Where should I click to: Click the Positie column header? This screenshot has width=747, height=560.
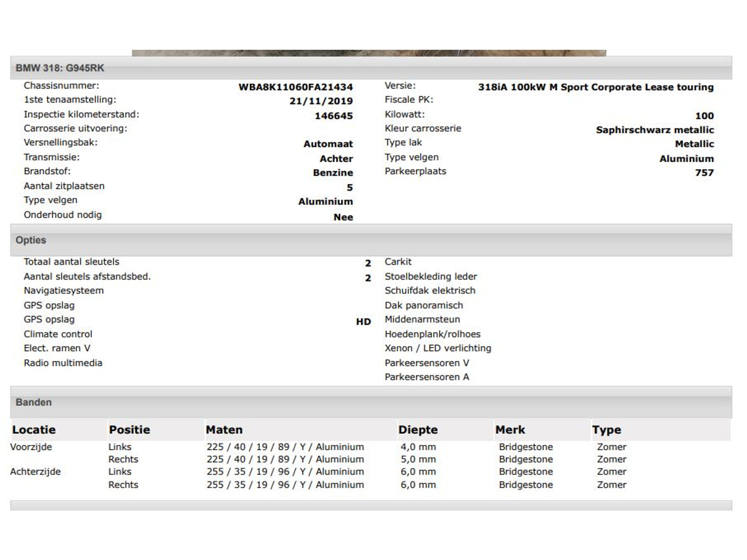coord(130,430)
